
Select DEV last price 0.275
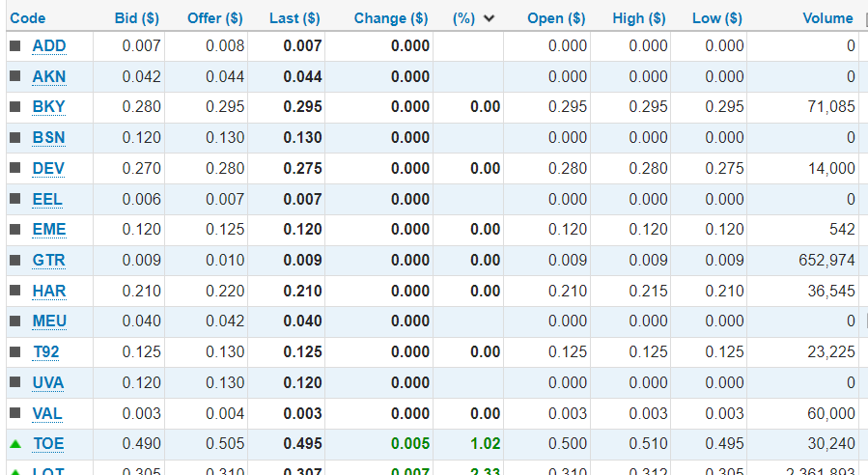tap(303, 168)
